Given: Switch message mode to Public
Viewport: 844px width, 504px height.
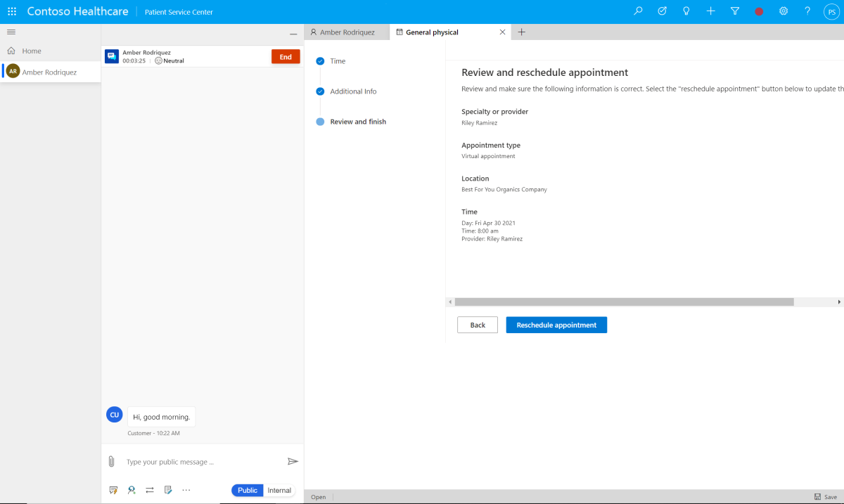Looking at the screenshot, I should [x=248, y=491].
